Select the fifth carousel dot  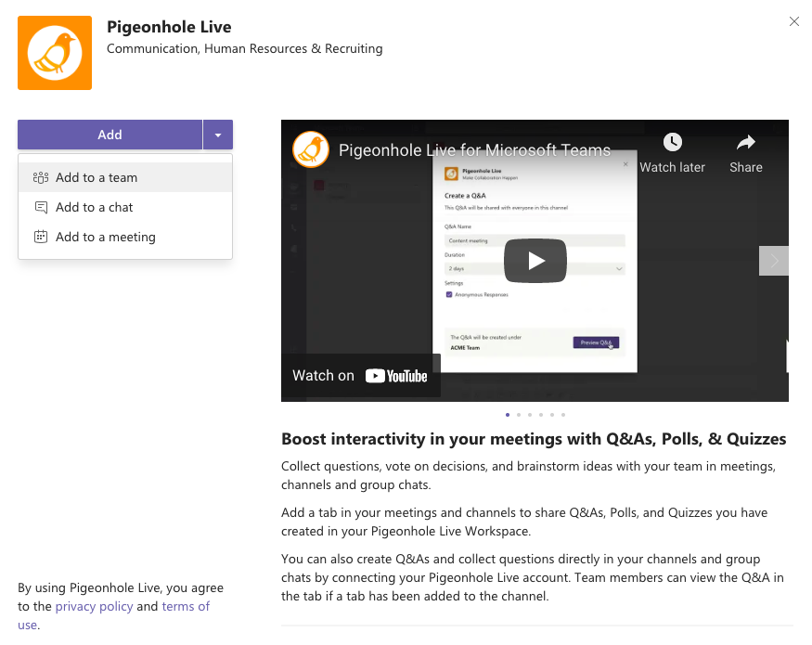(x=552, y=415)
